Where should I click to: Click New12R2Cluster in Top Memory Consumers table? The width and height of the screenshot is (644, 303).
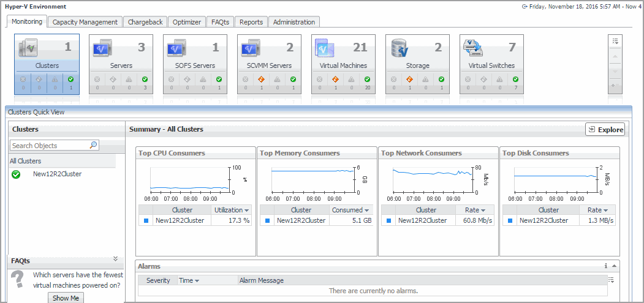point(301,220)
